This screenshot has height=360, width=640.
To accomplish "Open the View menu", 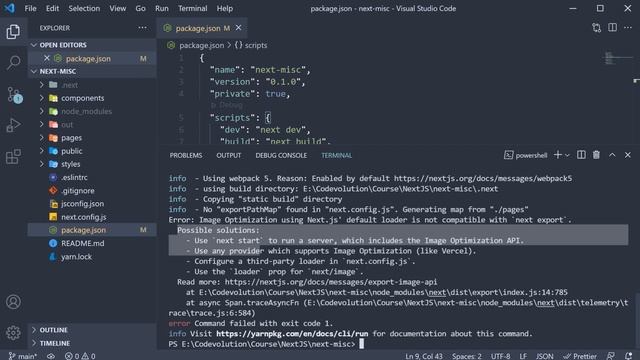I will coord(118,8).
